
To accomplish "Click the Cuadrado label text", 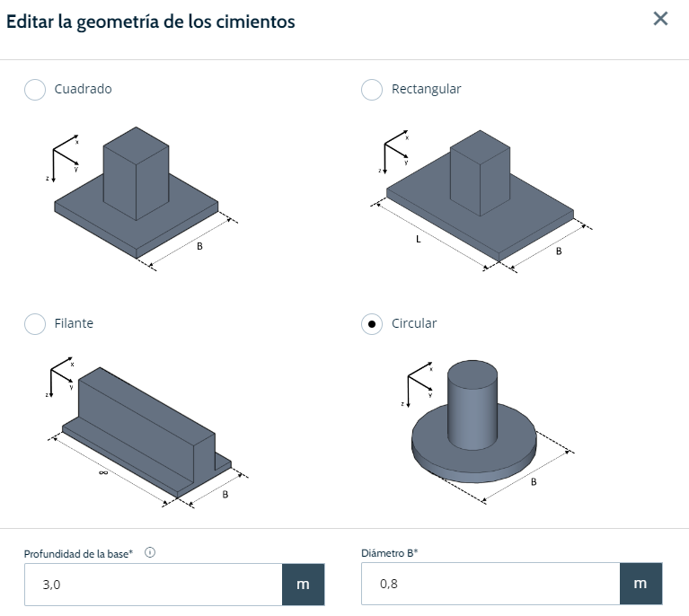I will [83, 90].
